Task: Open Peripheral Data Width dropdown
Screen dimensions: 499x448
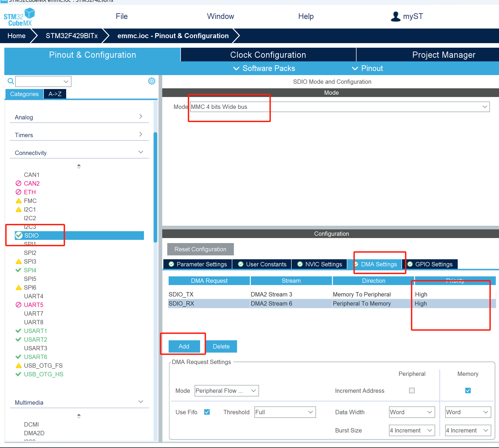Action: [412, 412]
